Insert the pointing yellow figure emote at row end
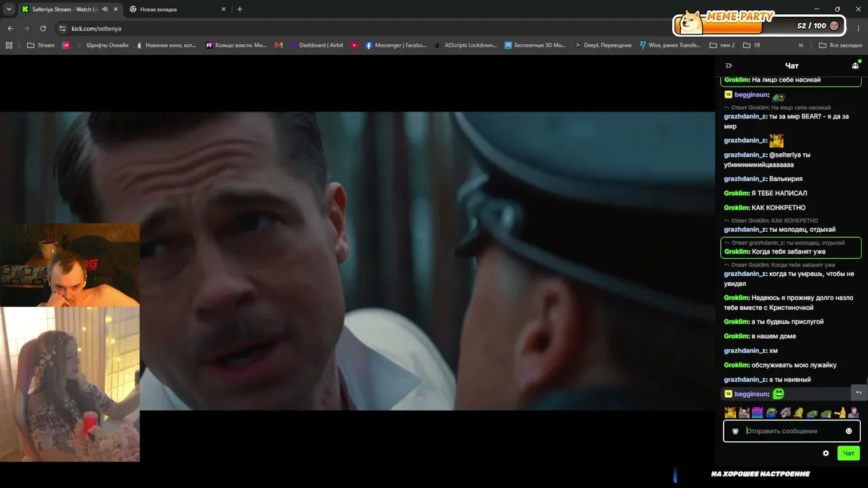 tap(840, 412)
